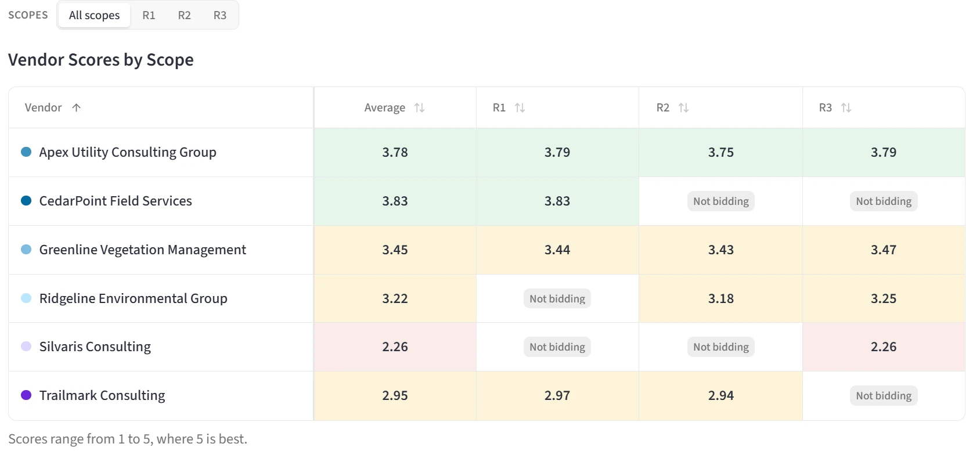Click Greenline R3 score 3.47
The height and width of the screenshot is (458, 980).
[884, 250]
